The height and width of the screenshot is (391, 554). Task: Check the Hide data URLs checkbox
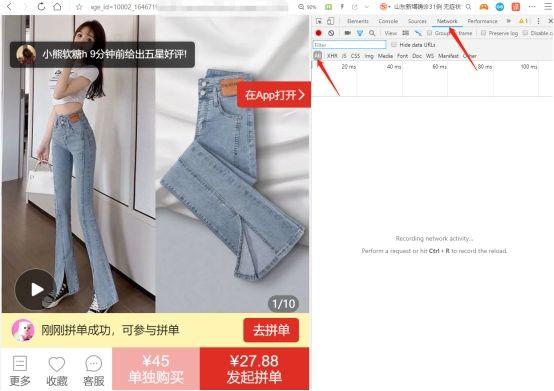click(x=394, y=45)
